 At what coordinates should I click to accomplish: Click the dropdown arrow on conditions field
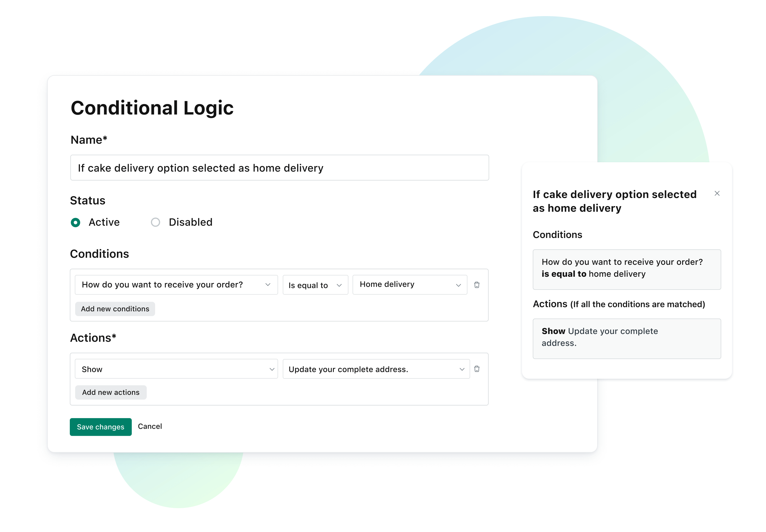(x=268, y=284)
